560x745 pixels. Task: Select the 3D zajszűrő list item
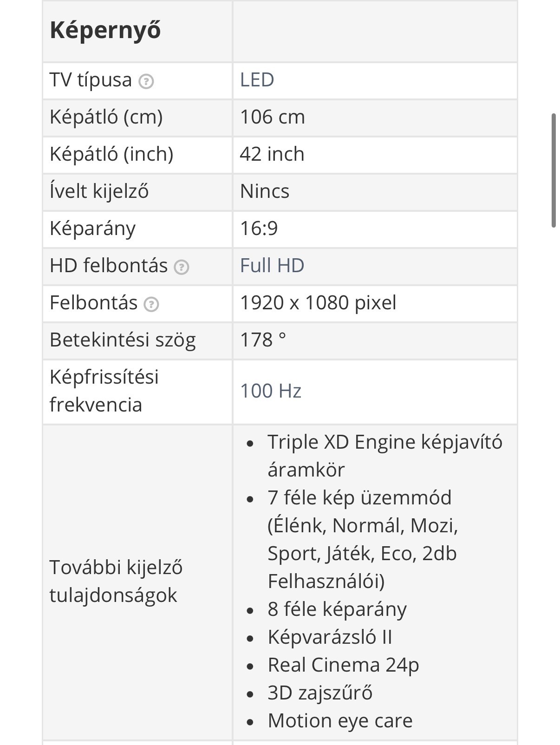(x=320, y=693)
